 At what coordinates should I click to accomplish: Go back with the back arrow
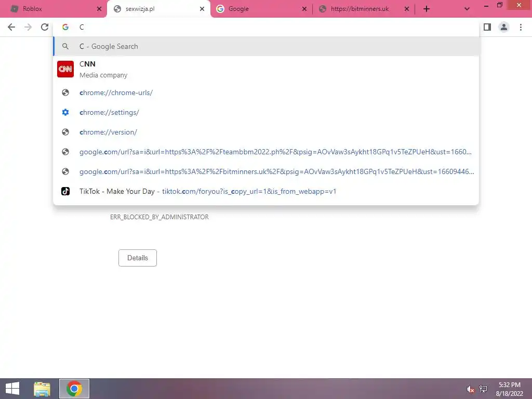coord(11,27)
